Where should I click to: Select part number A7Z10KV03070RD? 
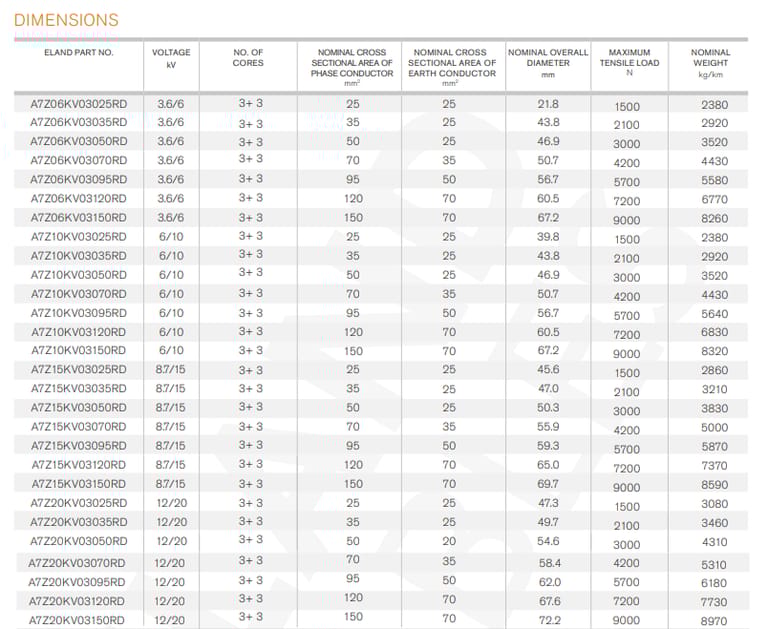pyautogui.click(x=79, y=294)
